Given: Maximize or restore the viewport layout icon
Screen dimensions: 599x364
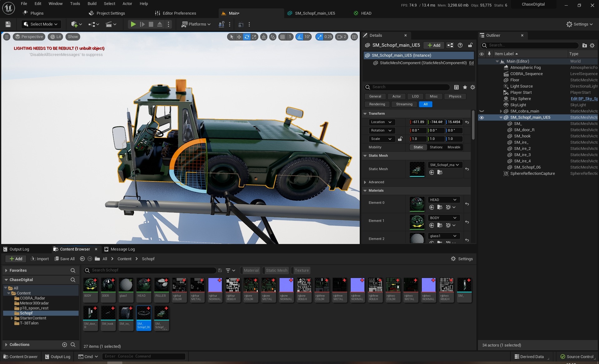Looking at the screenshot, I should (x=354, y=37).
